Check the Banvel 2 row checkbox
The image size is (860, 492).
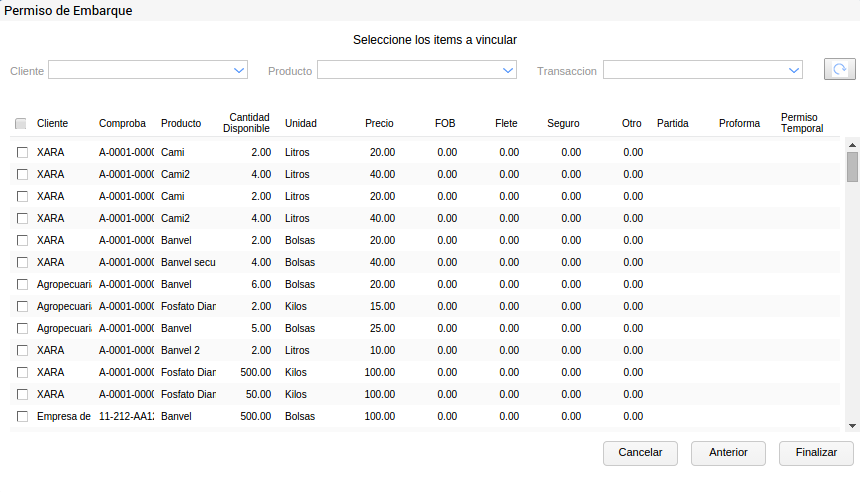22,350
